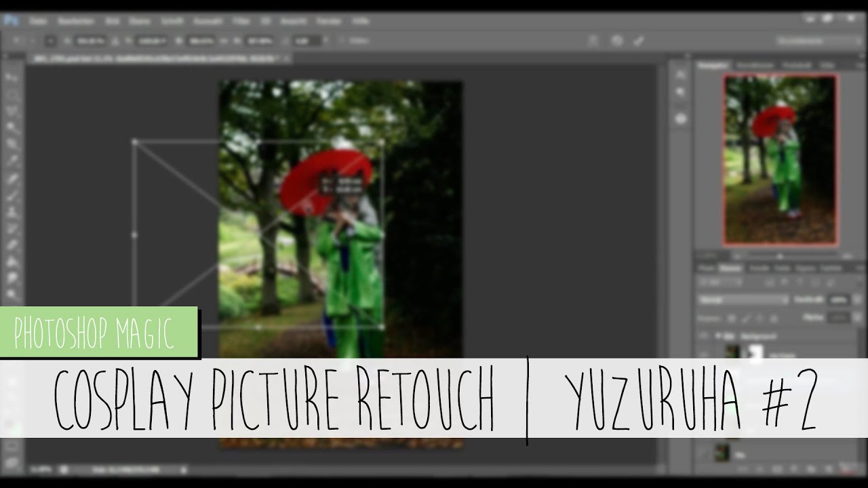Select the Rectangular Marquee tool
This screenshot has width=868, height=488.
(12, 94)
